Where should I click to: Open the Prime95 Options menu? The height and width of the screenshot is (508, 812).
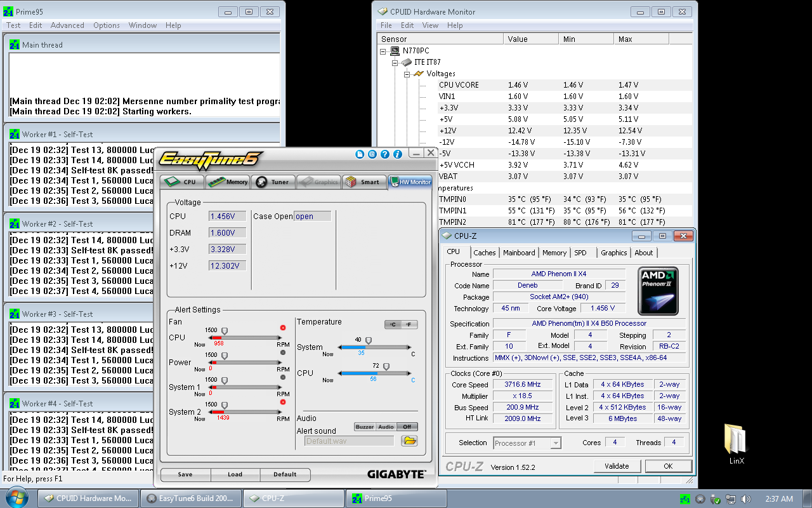107,25
